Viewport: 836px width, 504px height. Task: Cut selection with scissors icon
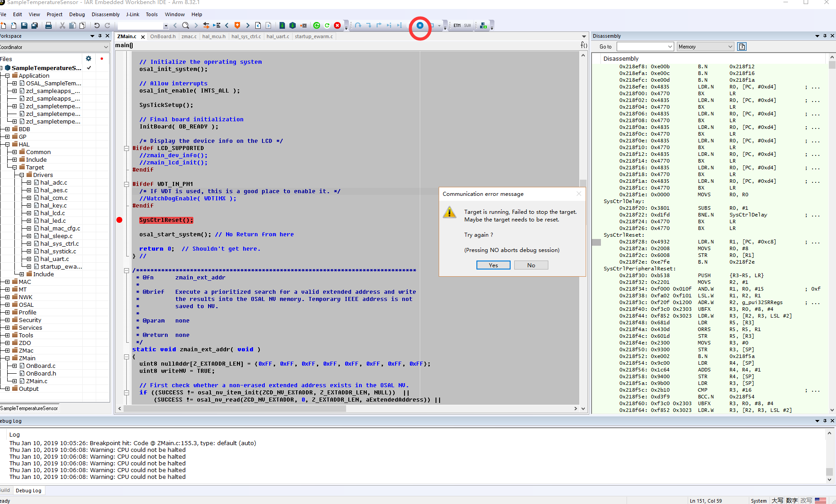coord(62,26)
